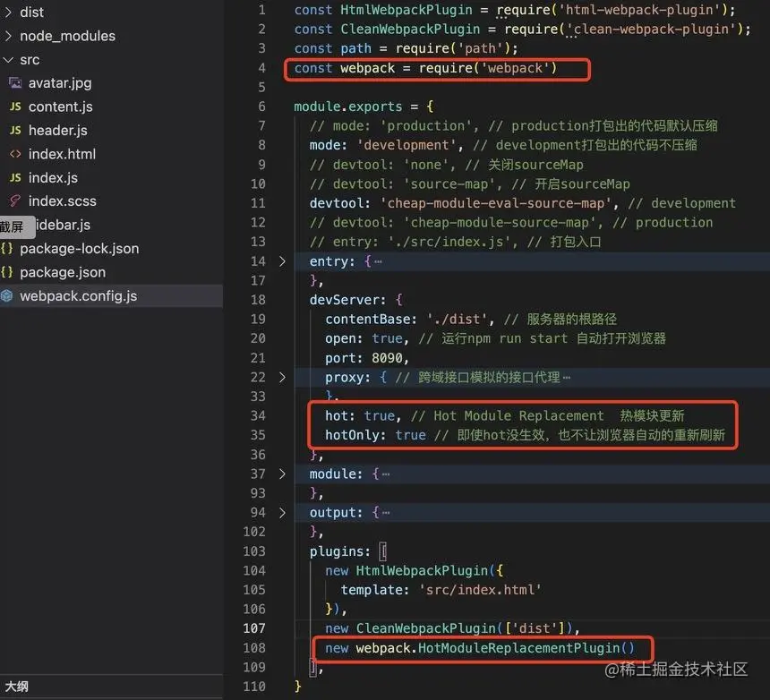The image size is (770, 700).
Task: Click line number 4 in gutter
Action: 261,68
